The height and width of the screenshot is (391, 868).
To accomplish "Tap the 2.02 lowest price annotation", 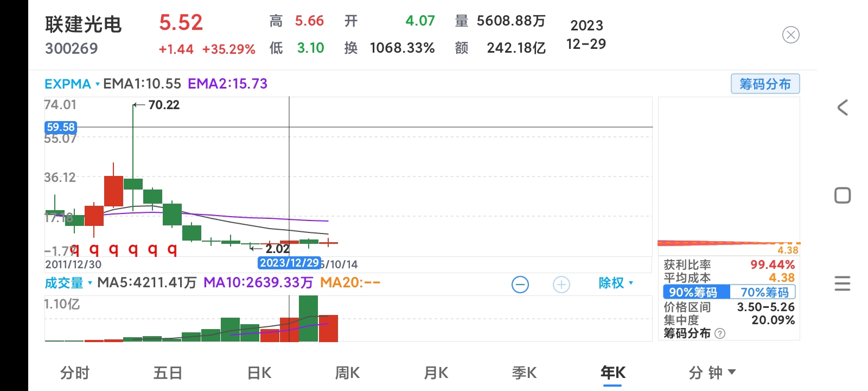I will [x=277, y=249].
